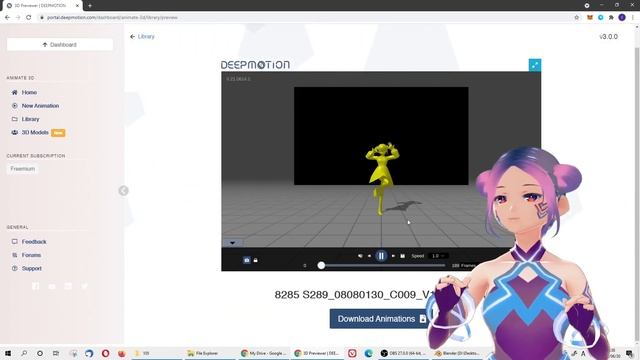The width and height of the screenshot is (640, 360).
Task: Open 3D Models in the sidebar
Action: 35,132
